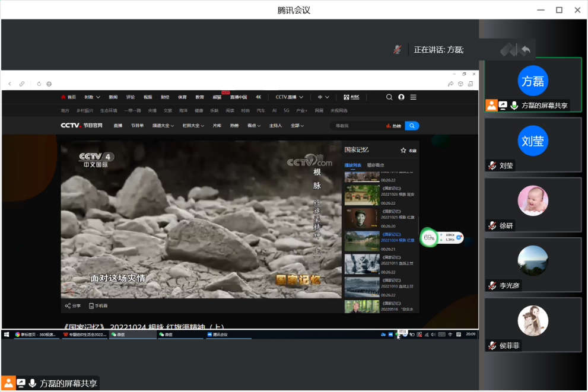Open 主持人 link in program navigation
The image size is (588, 392).
click(275, 126)
